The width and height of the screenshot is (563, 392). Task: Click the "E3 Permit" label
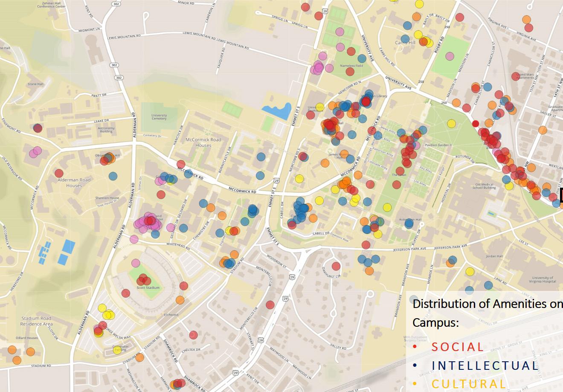click(171, 315)
